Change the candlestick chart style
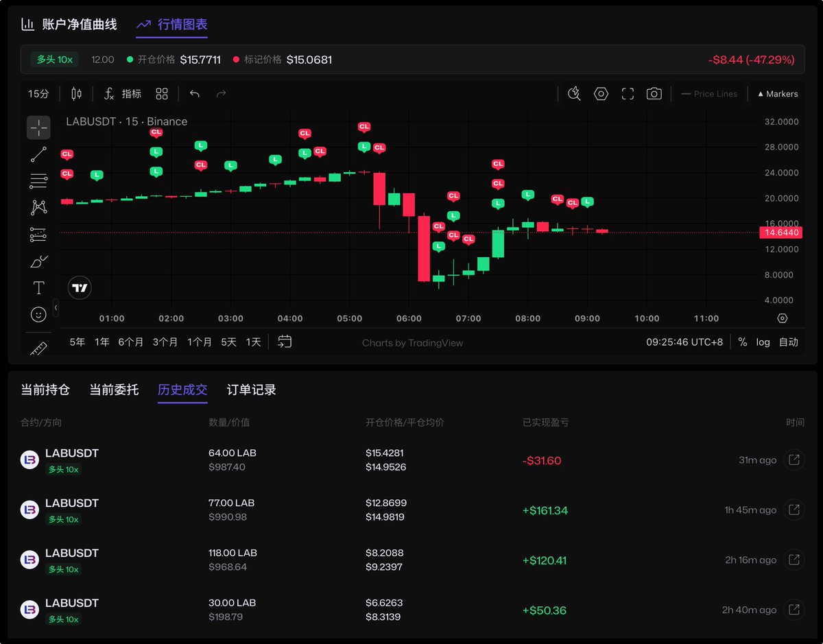 [76, 94]
